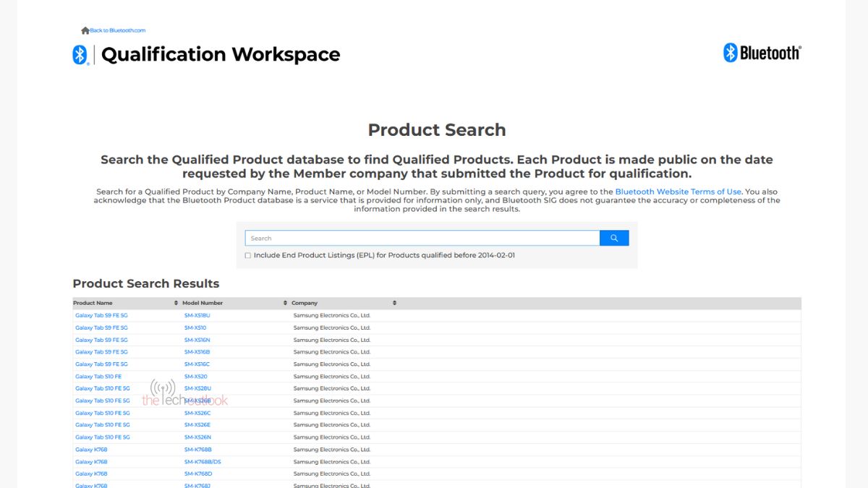
Task: Sort results using the Company column sort arrows
Action: pyautogui.click(x=394, y=303)
